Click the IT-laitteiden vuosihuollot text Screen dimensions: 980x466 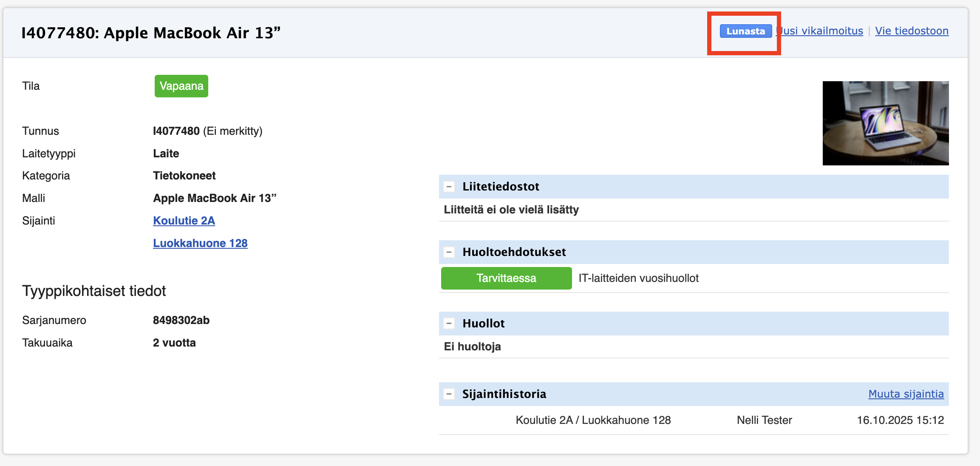(638, 278)
